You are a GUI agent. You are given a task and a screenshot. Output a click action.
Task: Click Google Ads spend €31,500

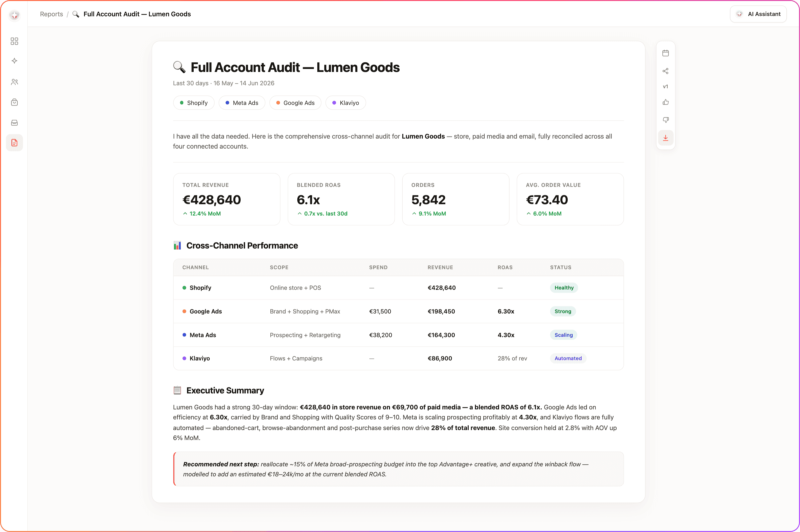tap(380, 311)
